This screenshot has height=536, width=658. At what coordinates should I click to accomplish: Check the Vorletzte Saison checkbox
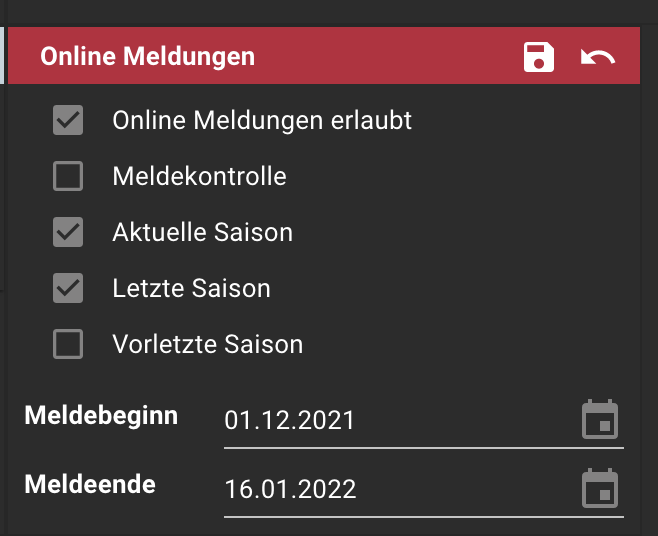click(68, 344)
